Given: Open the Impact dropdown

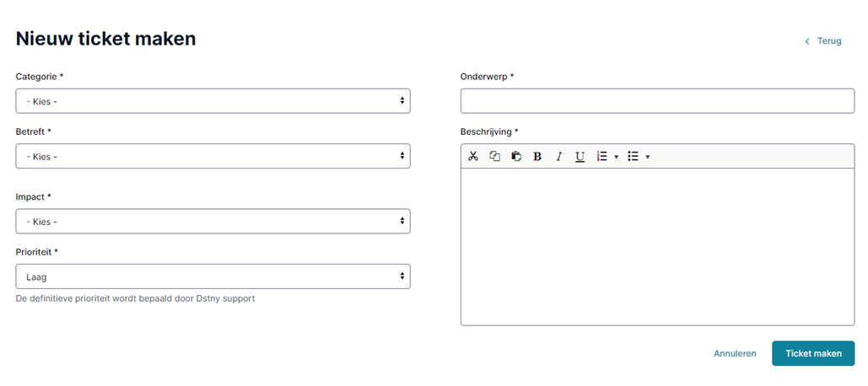Looking at the screenshot, I should (213, 221).
